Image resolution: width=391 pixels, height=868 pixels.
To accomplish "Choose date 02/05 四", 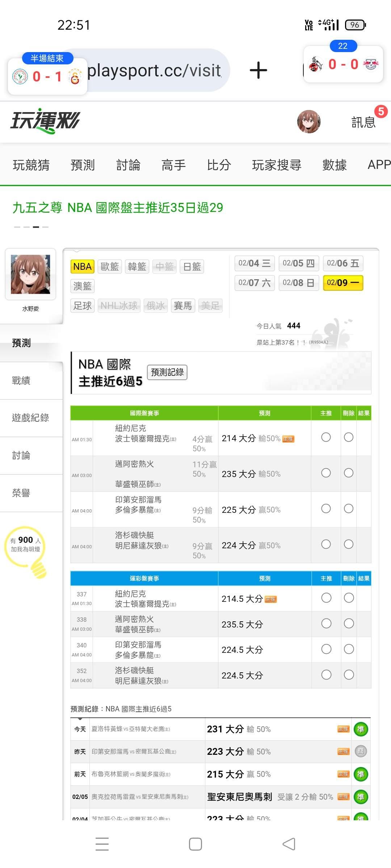I will pos(299,263).
